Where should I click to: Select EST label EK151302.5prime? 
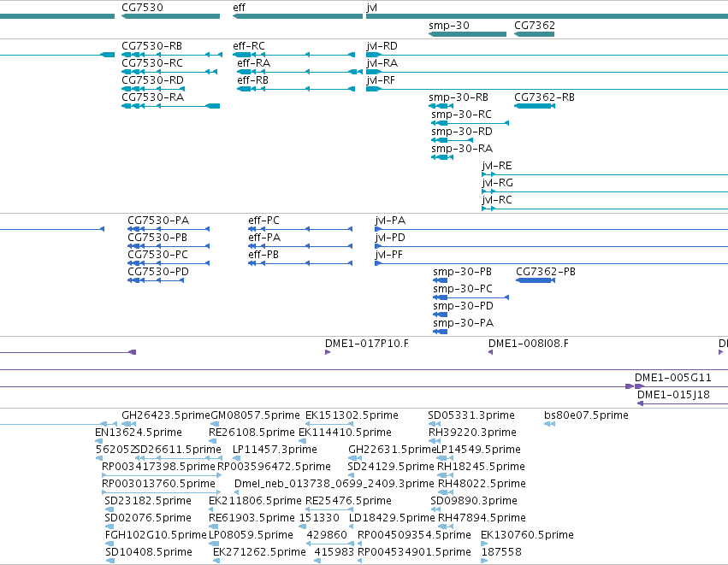click(352, 415)
